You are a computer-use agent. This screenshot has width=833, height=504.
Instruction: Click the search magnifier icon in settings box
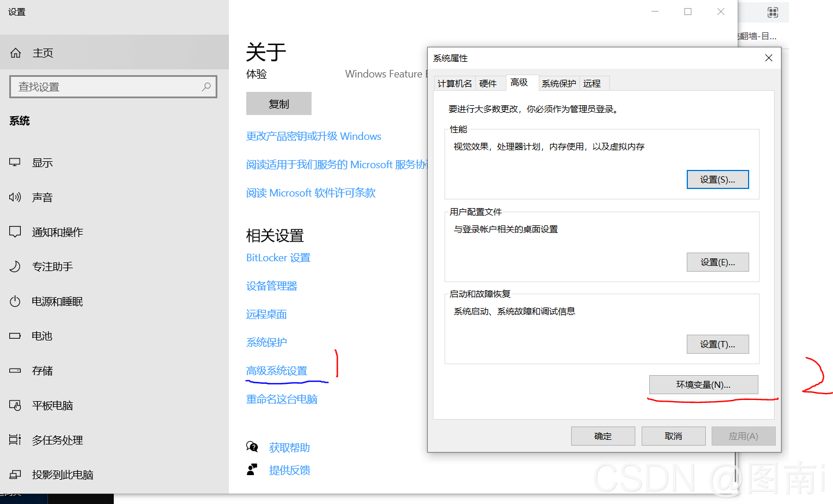pyautogui.click(x=206, y=87)
